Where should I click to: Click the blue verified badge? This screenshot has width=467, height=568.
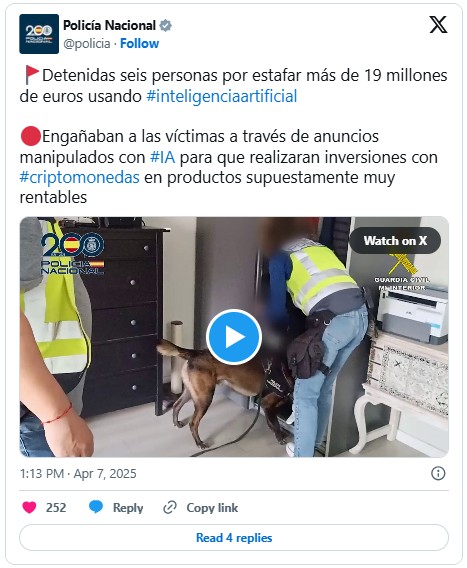166,26
